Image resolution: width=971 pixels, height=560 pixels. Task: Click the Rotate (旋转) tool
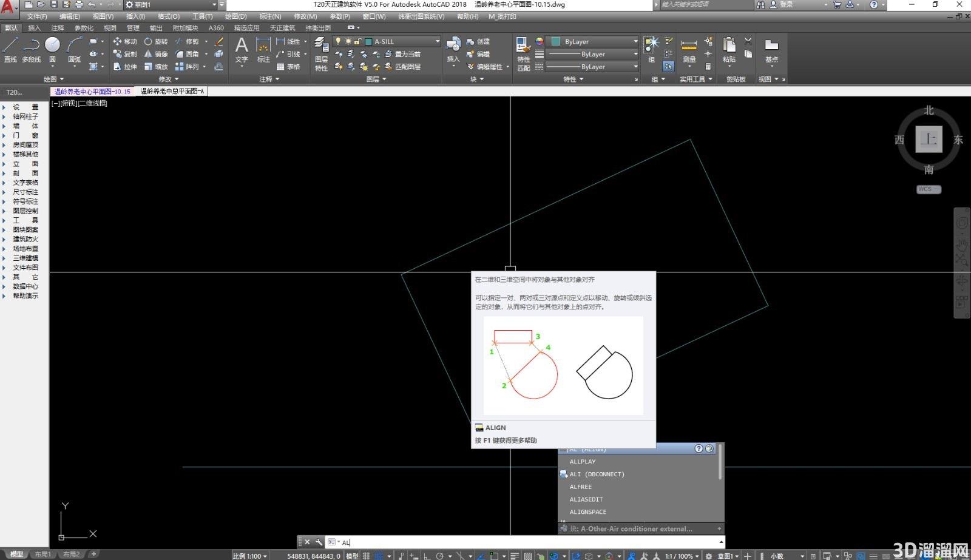pos(155,41)
